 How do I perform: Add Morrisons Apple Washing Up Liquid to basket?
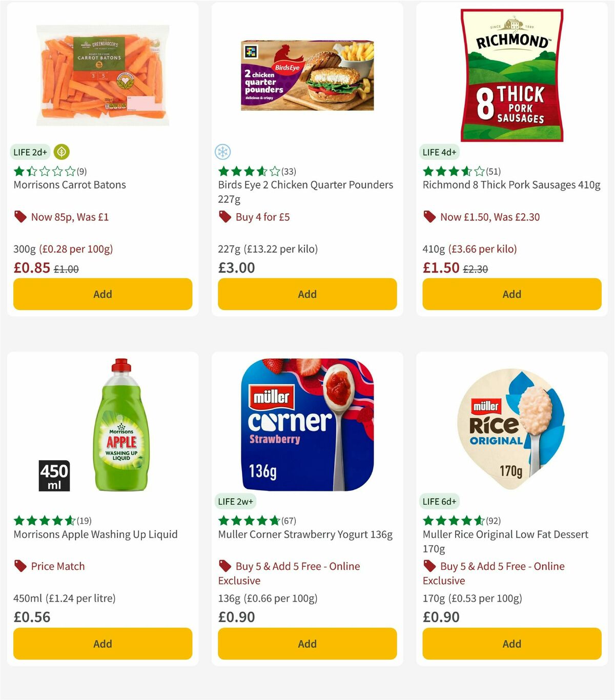pos(102,644)
